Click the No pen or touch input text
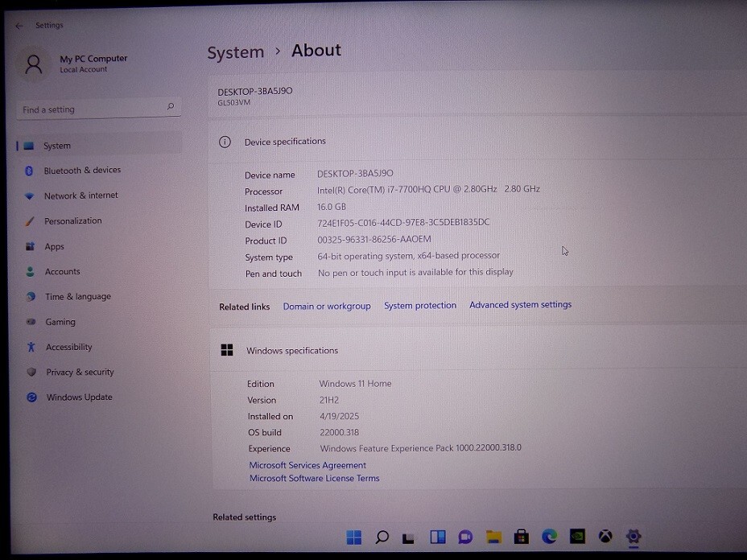Screen dimensions: 747x560 [415, 273]
